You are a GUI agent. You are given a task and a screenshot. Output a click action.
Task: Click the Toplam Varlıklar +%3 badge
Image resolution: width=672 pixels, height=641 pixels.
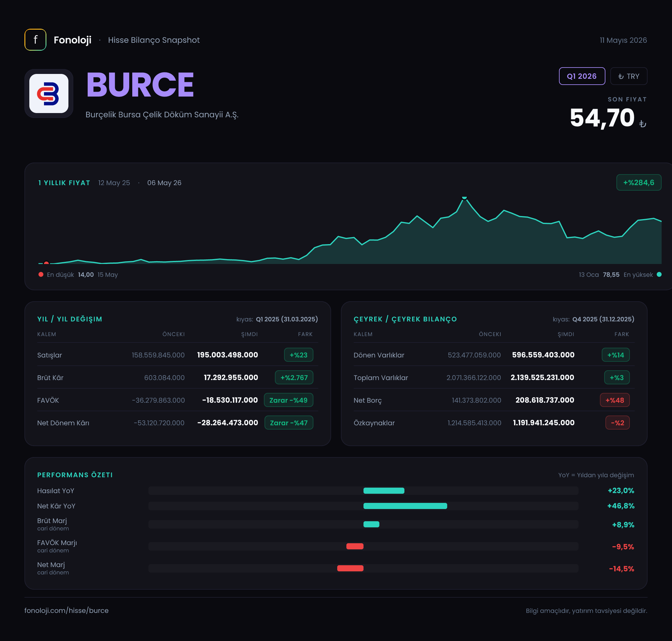(617, 377)
